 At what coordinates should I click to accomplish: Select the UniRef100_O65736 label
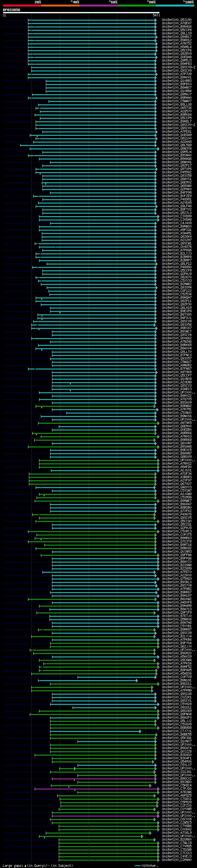tap(176, 108)
